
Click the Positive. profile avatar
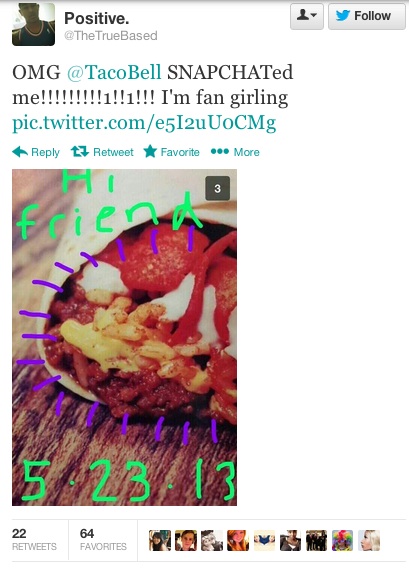point(33,25)
